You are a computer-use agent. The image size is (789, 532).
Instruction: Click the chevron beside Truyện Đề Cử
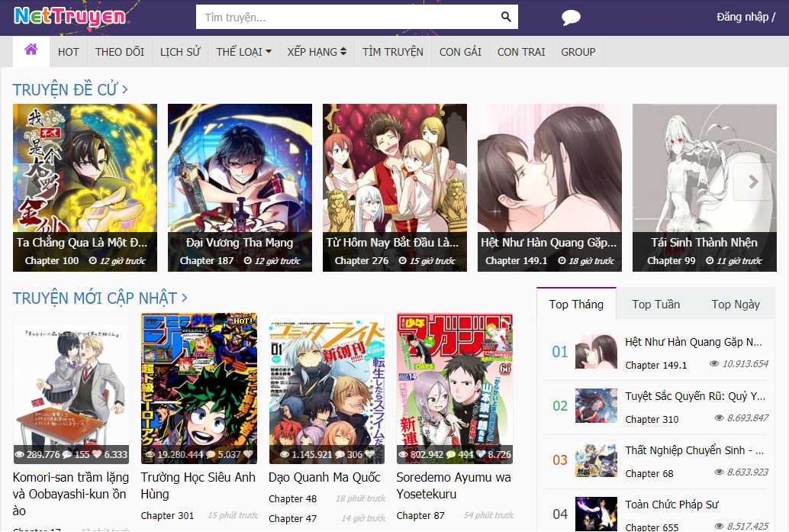click(125, 90)
